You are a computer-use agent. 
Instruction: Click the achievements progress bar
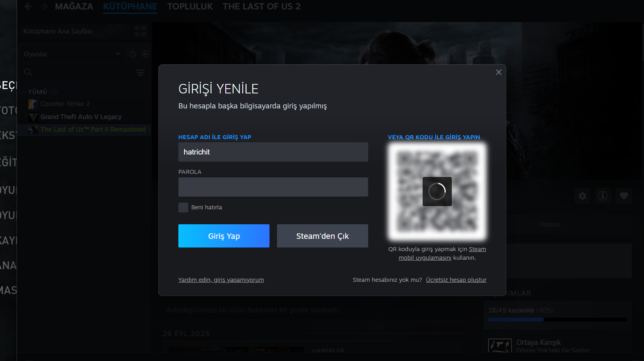coord(557,320)
